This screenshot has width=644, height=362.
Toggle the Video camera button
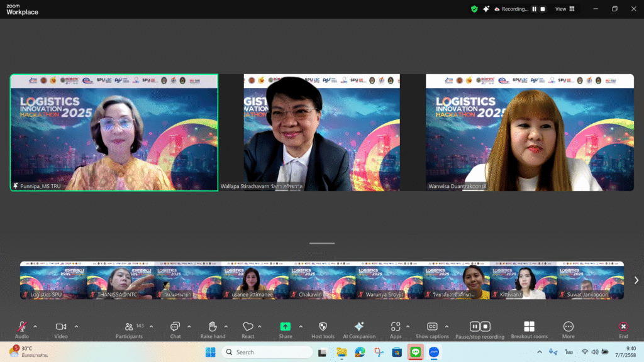pyautogui.click(x=61, y=330)
